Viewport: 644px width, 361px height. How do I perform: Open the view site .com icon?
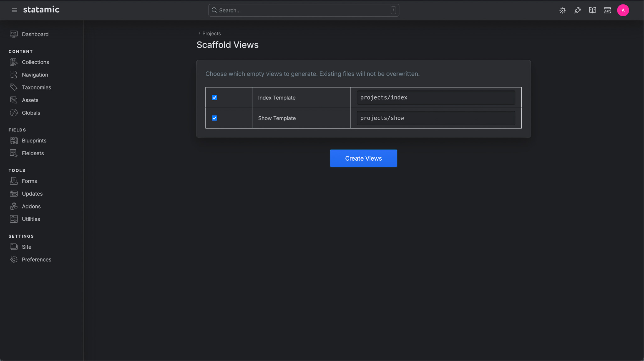click(x=608, y=10)
